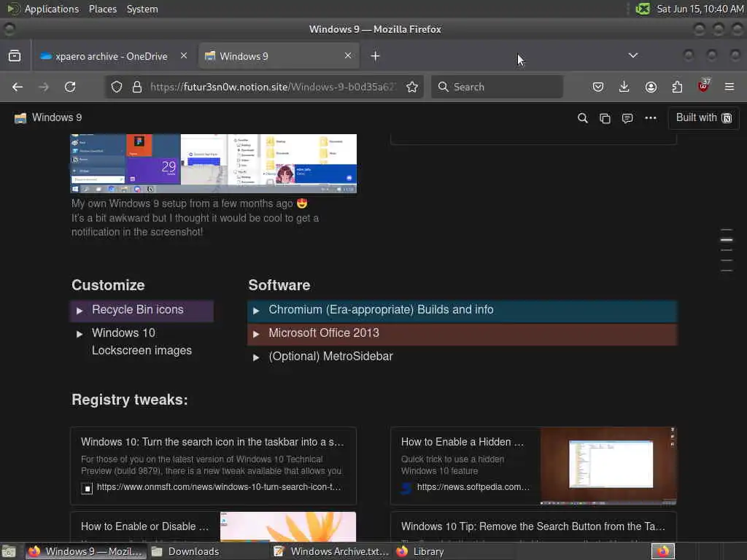Click the Notion table of contents outline
The height and width of the screenshot is (560, 747).
click(x=727, y=250)
